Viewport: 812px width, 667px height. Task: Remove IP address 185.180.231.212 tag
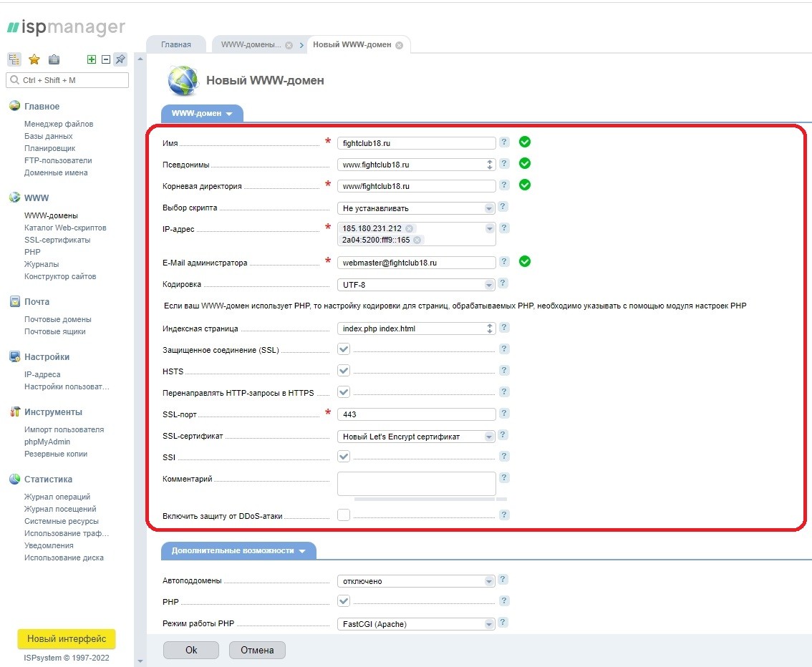pyautogui.click(x=409, y=228)
